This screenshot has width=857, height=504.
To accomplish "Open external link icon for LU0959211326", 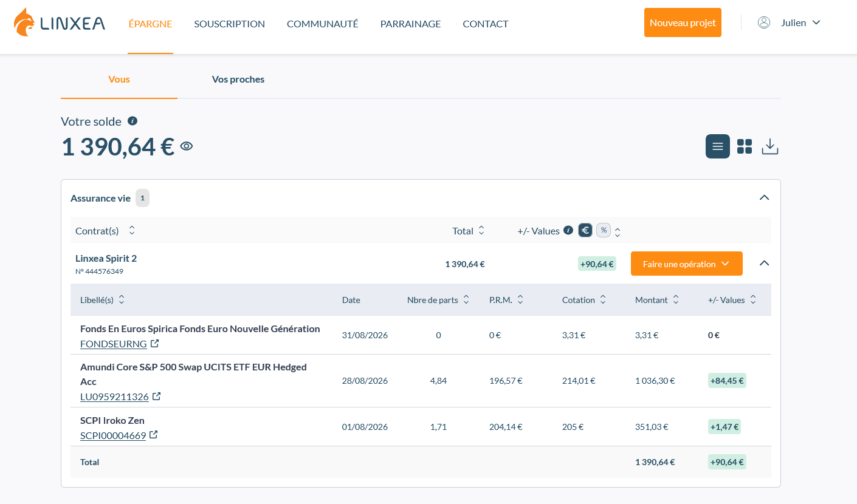I will (x=157, y=397).
